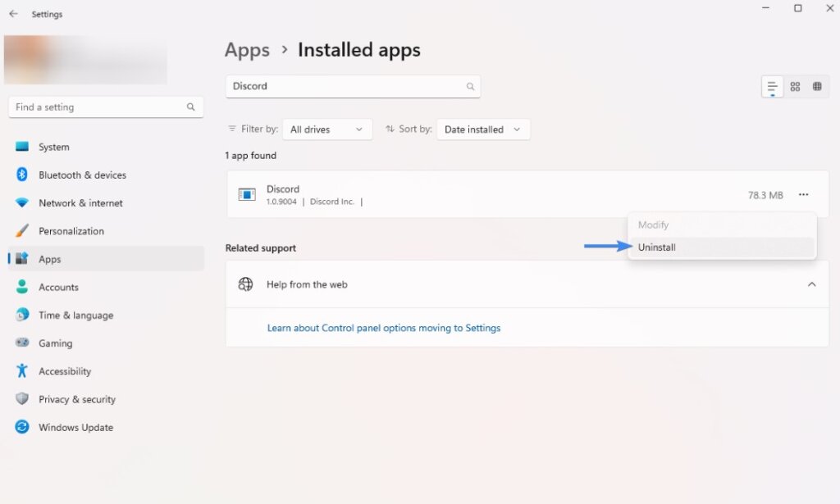Switch to list view layout

tap(772, 87)
